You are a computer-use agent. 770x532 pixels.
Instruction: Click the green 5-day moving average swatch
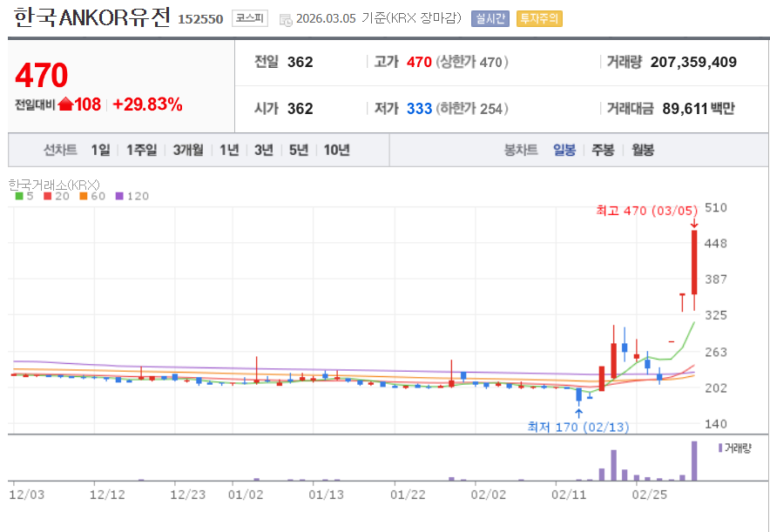(19, 196)
